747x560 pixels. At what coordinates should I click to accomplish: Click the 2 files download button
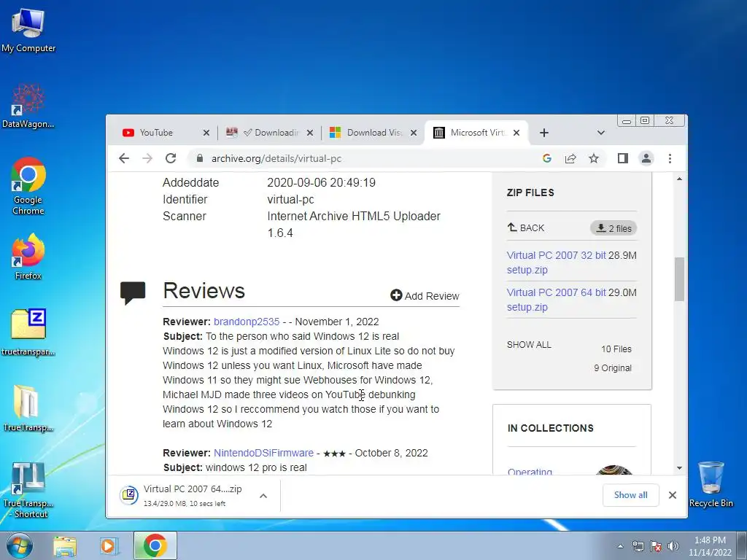[614, 228]
